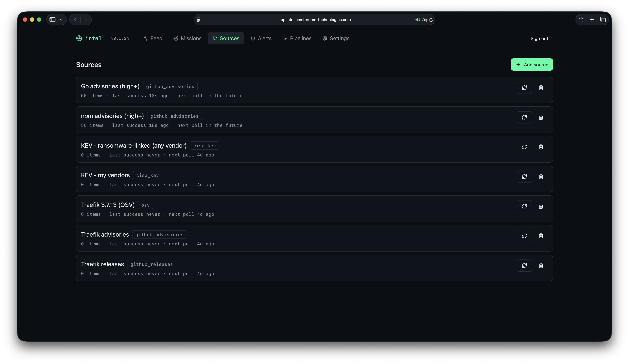The image size is (629, 364).
Task: Open the Pipelines tab
Action: click(x=297, y=38)
